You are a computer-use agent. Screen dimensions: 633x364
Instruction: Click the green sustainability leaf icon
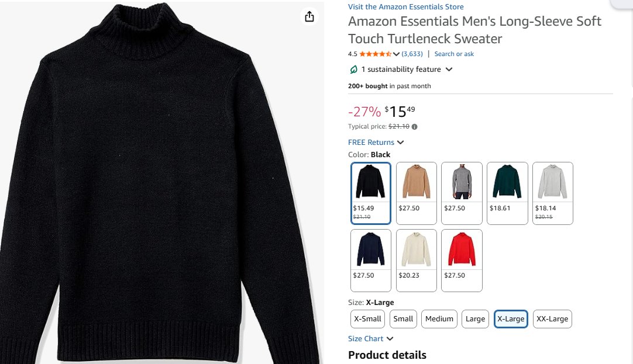353,70
